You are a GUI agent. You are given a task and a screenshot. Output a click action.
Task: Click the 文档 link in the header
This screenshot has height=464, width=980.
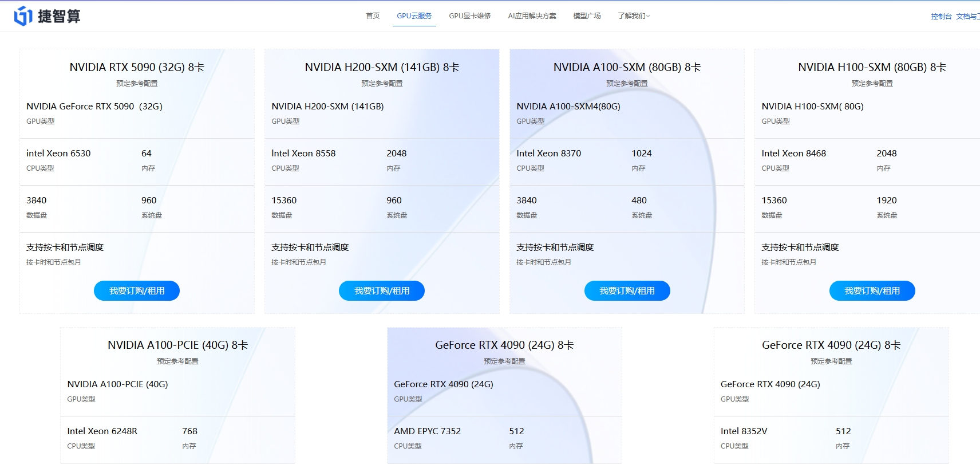click(967, 17)
